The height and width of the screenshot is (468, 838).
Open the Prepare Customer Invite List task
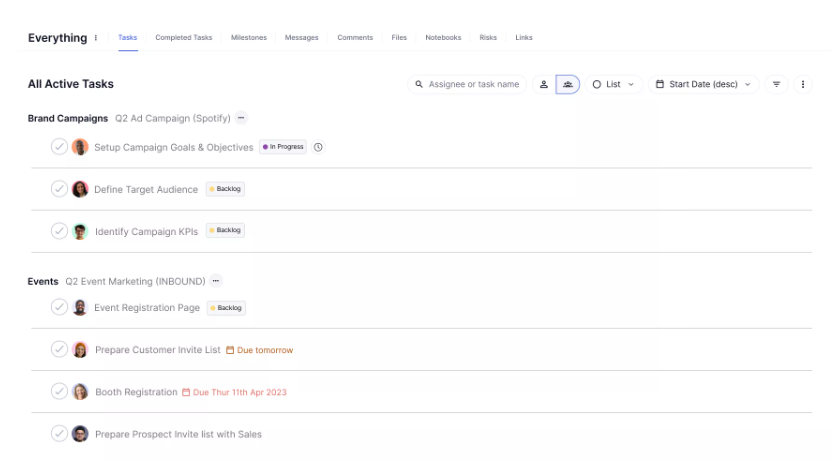pyautogui.click(x=157, y=350)
